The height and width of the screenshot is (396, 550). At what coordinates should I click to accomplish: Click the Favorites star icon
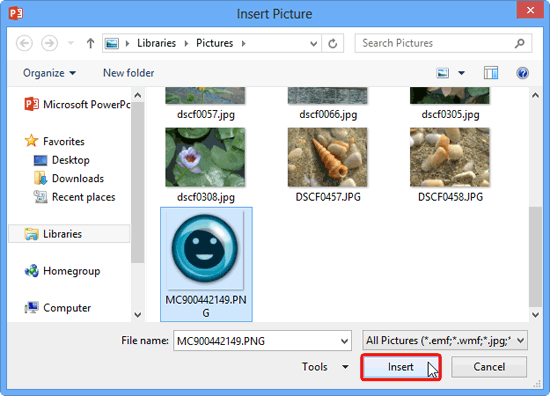32,141
